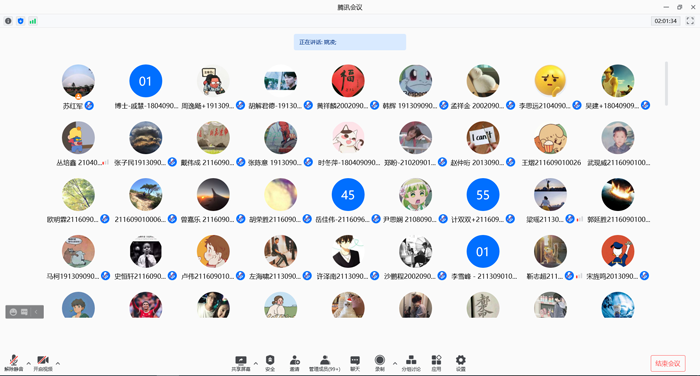Expand microphone options arrow

click(x=29, y=363)
